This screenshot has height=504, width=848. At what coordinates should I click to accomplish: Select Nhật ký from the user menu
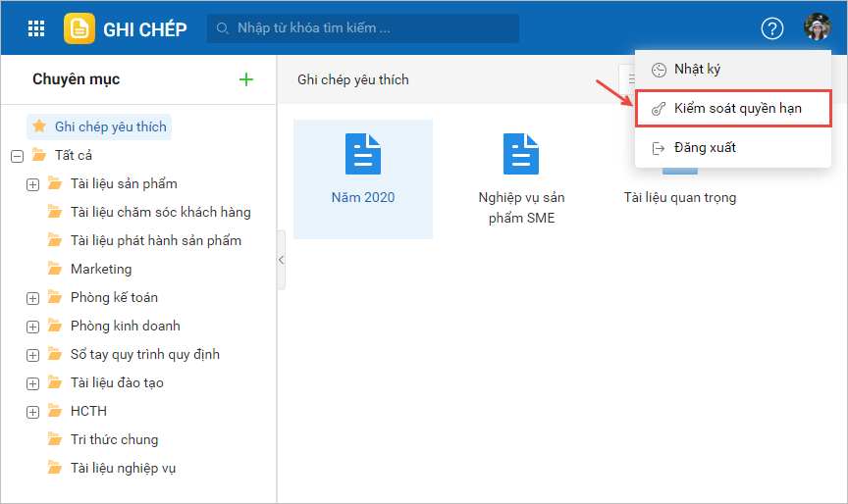coord(697,70)
